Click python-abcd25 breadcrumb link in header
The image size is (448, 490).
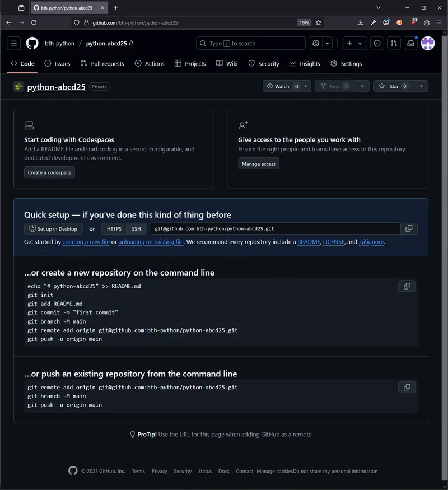(x=106, y=43)
